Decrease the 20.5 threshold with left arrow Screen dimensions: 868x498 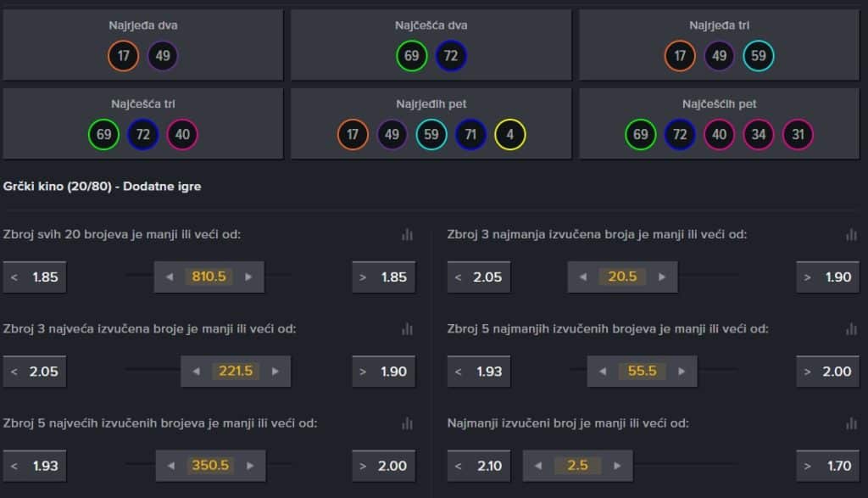pyautogui.click(x=582, y=277)
